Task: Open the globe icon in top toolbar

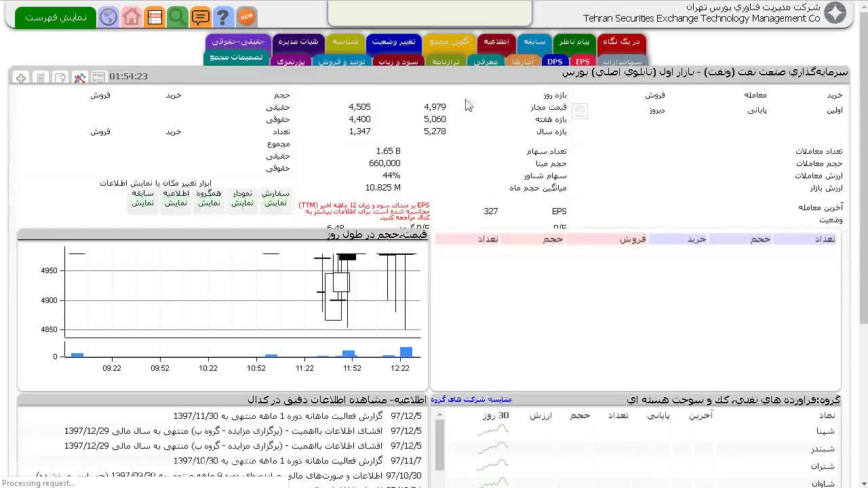Action: 108,17
